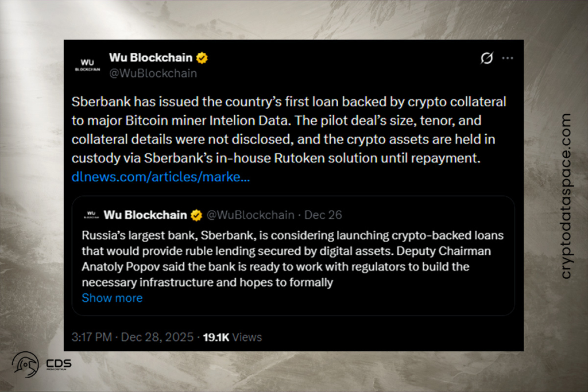Screen dimensions: 588x392
Task: Select the quoted tweet's @WuBlockchain handle
Action: tap(250, 215)
